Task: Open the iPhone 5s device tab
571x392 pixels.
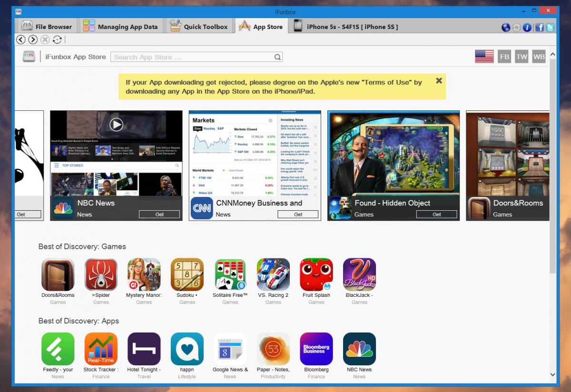Action: click(x=345, y=27)
